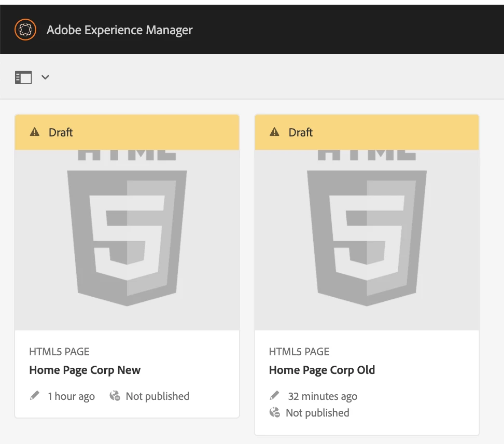
Task: Open the rail panel toggle icon
Action: coord(23,78)
